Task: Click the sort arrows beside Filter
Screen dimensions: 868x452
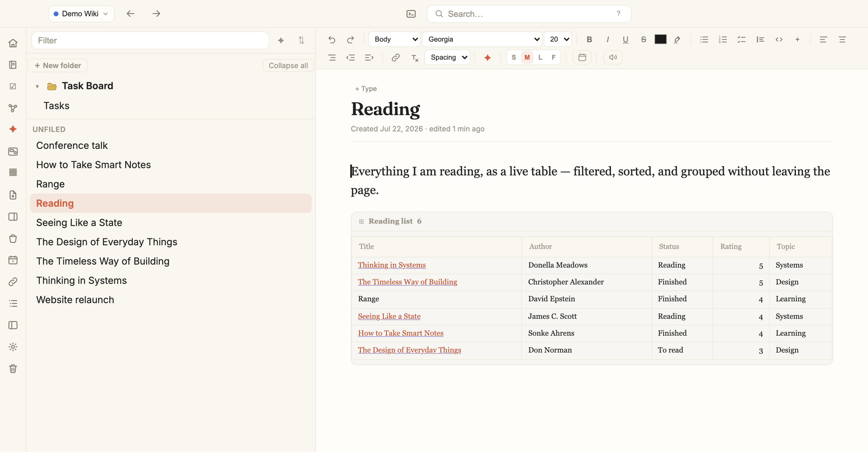Action: [x=301, y=40]
